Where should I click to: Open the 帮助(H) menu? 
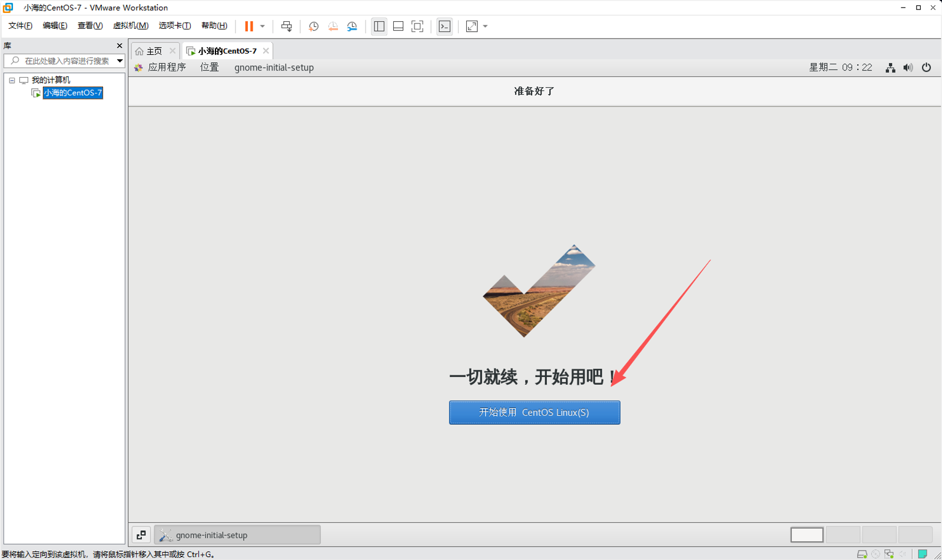(x=214, y=26)
